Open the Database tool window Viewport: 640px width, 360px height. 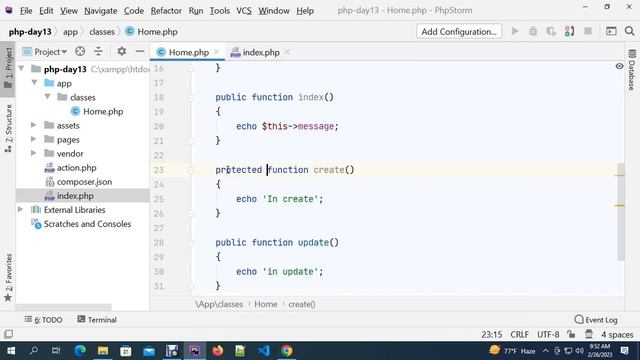(x=632, y=69)
